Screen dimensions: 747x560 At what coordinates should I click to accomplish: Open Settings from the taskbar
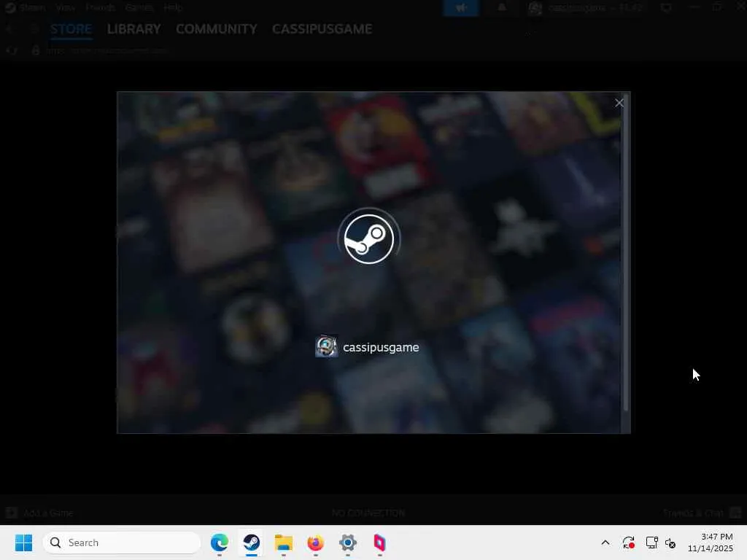348,542
